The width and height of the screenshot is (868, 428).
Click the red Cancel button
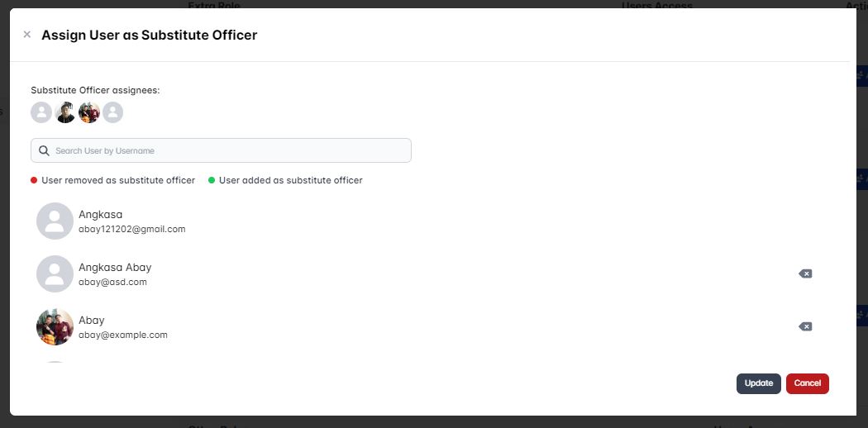pyautogui.click(x=807, y=383)
